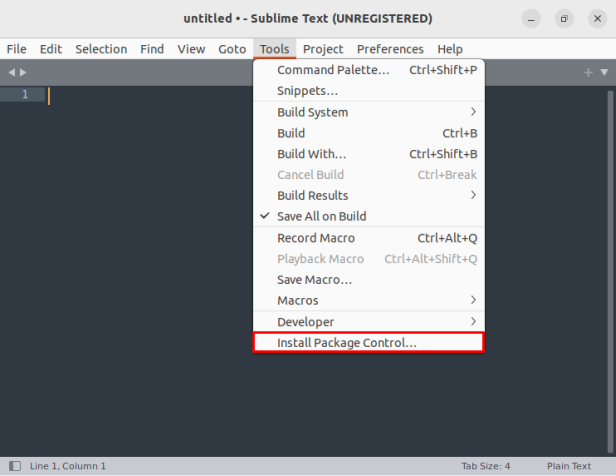Choose Snippets from the Tools menu

click(x=307, y=91)
